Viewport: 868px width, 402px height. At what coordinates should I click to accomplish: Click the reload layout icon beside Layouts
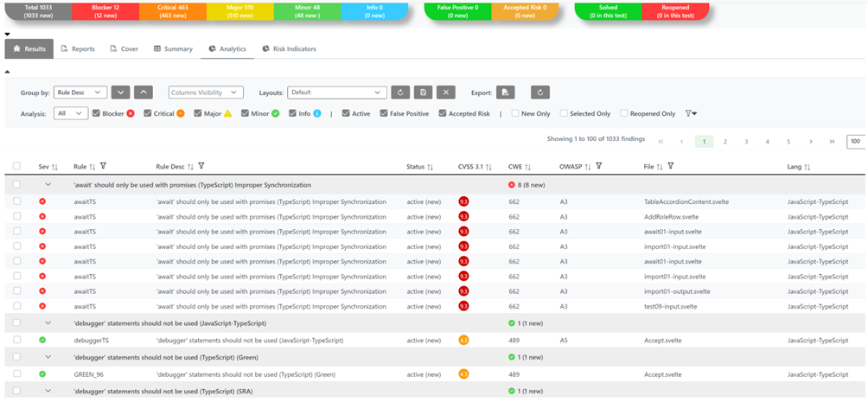click(x=400, y=93)
